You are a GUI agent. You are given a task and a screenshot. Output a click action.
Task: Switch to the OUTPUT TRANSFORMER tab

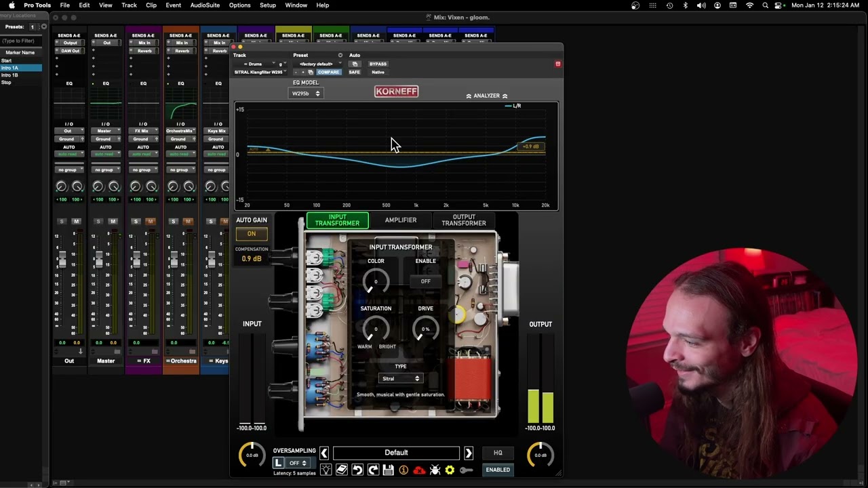click(x=464, y=220)
